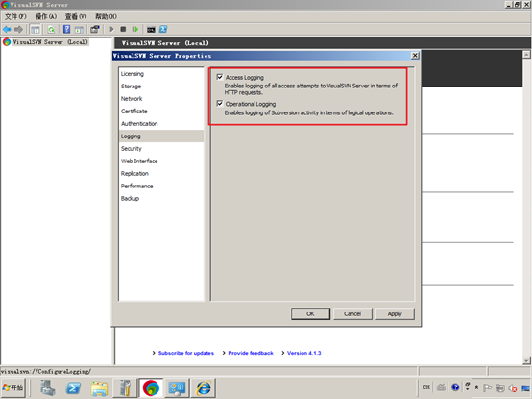Viewport: 532px width, 399px height.
Task: Follow the Provide feedback link
Action: coord(251,353)
